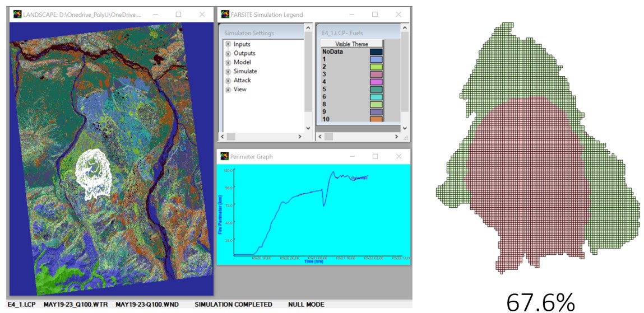Click Simulation Settings horizontal scroll left arrow
This screenshot has height=313, width=644.
point(222,136)
